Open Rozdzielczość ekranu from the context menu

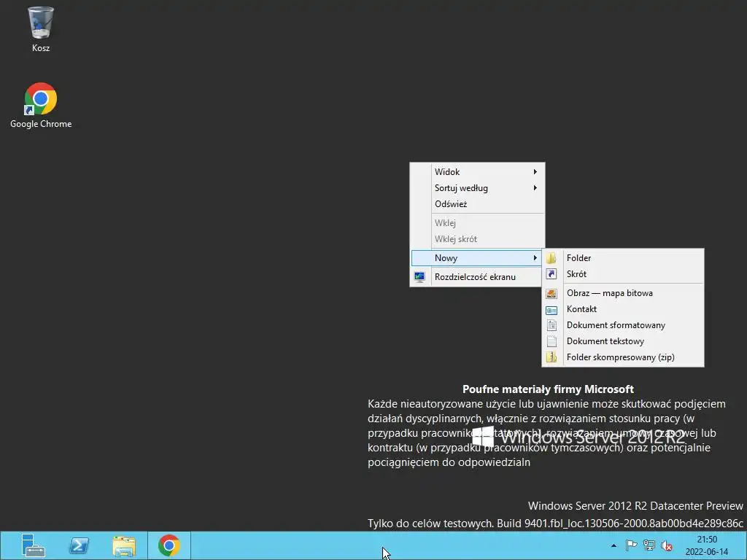477,277
